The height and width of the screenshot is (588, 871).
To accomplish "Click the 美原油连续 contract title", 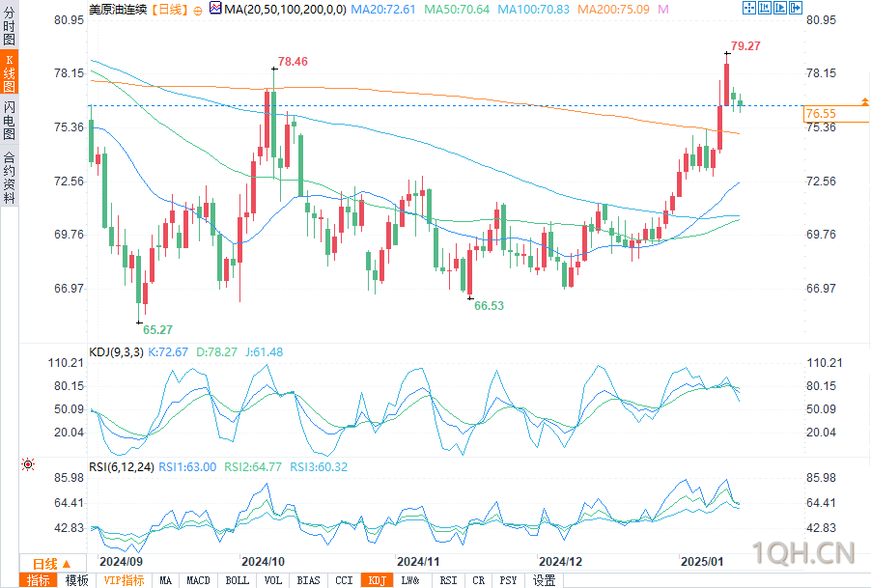I will [x=118, y=10].
